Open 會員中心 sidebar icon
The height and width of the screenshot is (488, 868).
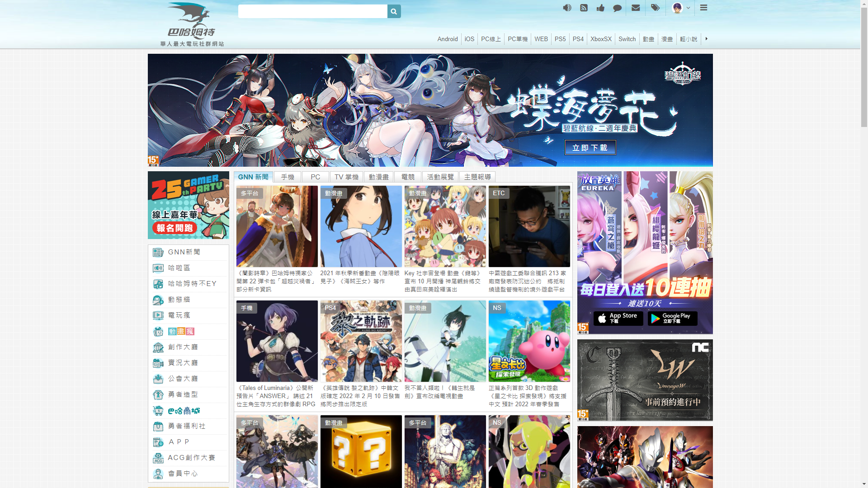(x=158, y=474)
